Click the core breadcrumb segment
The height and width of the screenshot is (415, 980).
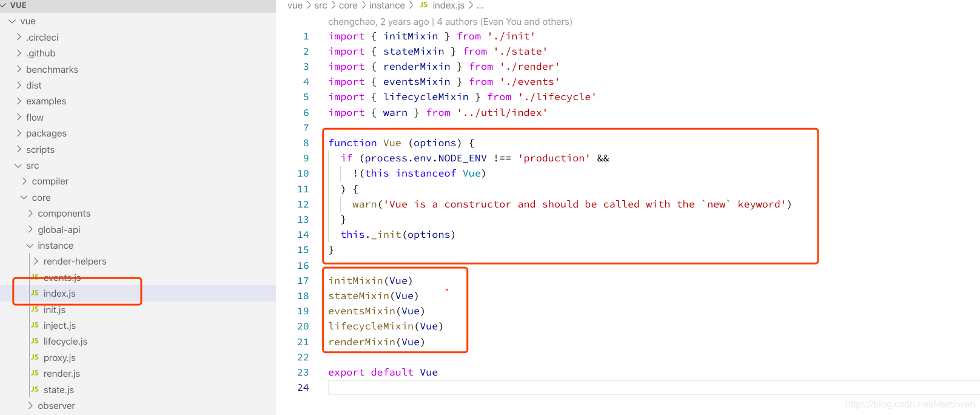[348, 5]
